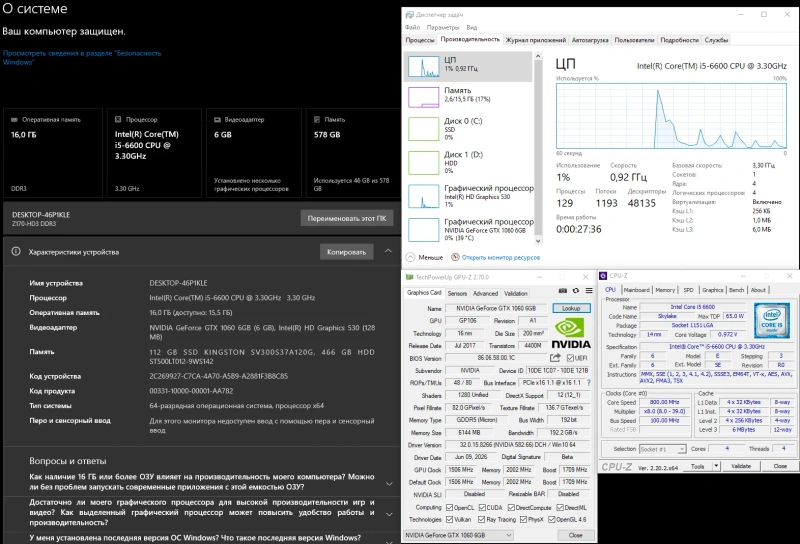This screenshot has width=800, height=544.
Task: Switch to the Автозагрузка tab in Task Manager
Action: pyautogui.click(x=590, y=40)
